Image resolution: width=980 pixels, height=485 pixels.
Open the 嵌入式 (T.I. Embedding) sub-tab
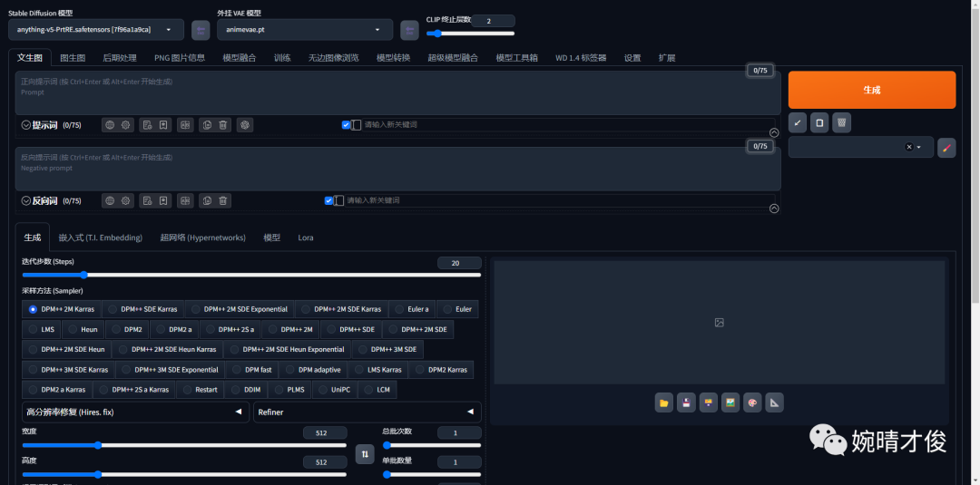coord(101,238)
